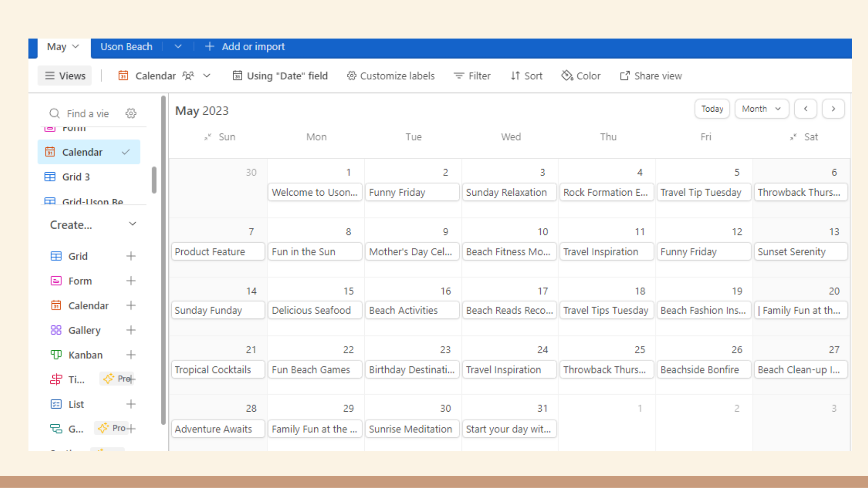Click the Filter icon in the toolbar

tap(458, 76)
